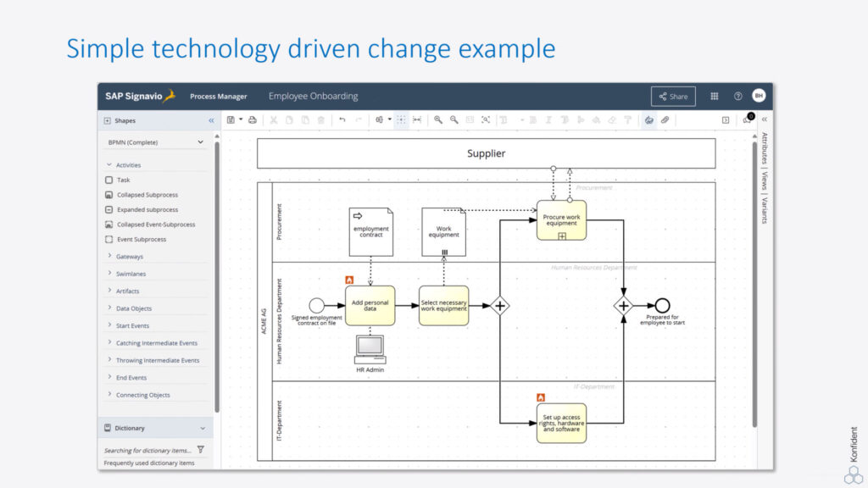Screen dimensions: 868x488
Task: Open the BPMN (Complete) shape set dropdown
Action: [x=153, y=142]
